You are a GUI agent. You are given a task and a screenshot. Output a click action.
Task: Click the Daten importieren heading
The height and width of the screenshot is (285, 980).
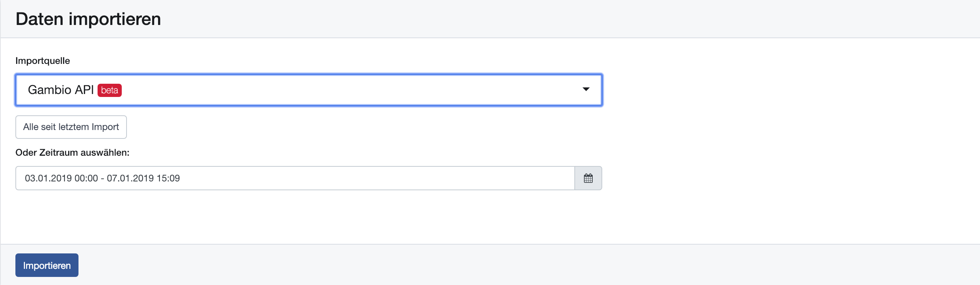click(x=88, y=19)
